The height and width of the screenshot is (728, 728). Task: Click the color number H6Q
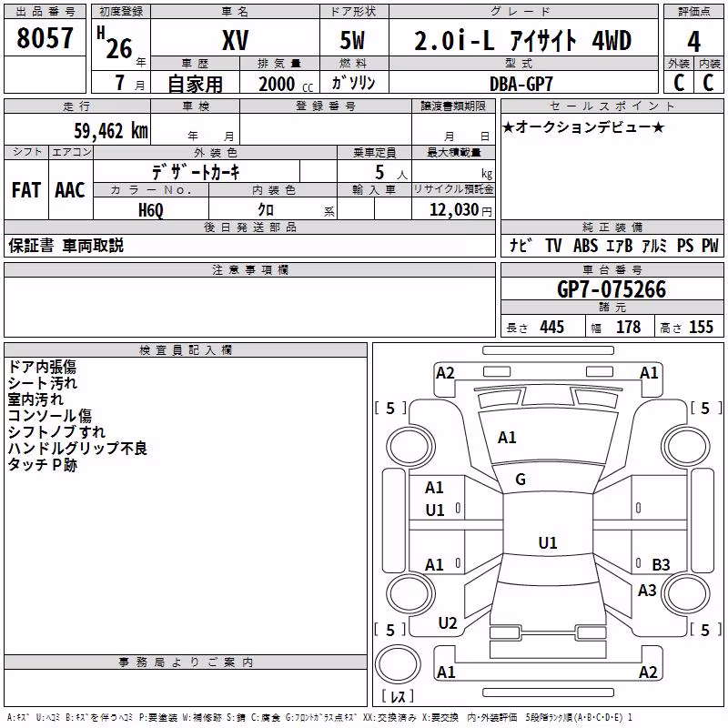click(x=150, y=210)
